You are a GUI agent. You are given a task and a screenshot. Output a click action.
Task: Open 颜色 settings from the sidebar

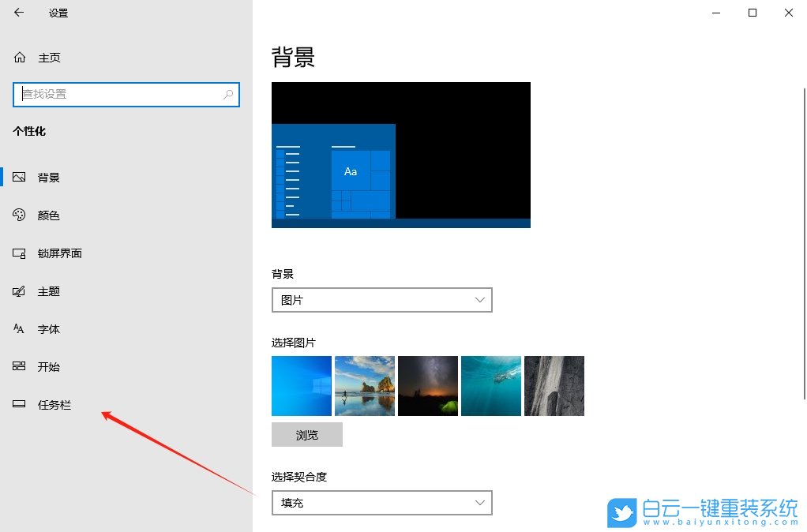click(x=19, y=215)
